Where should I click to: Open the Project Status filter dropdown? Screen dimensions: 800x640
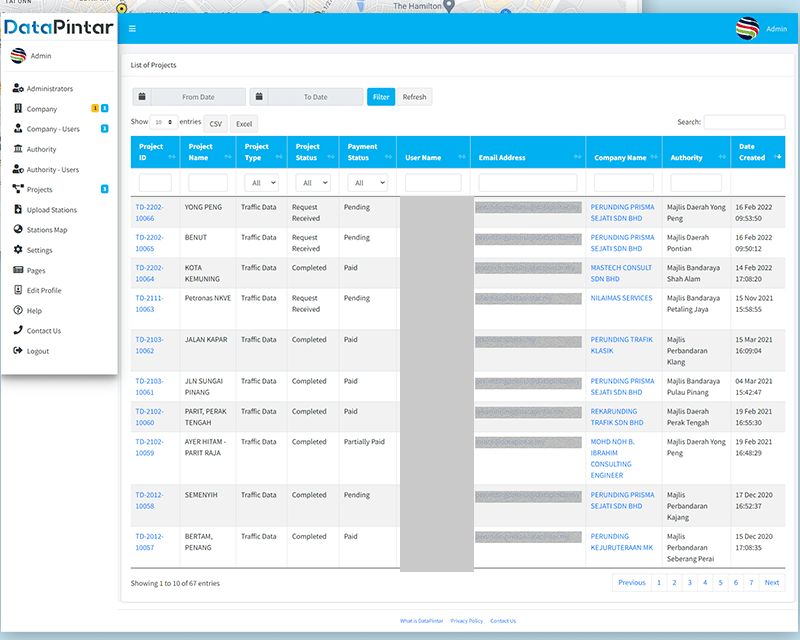click(313, 183)
